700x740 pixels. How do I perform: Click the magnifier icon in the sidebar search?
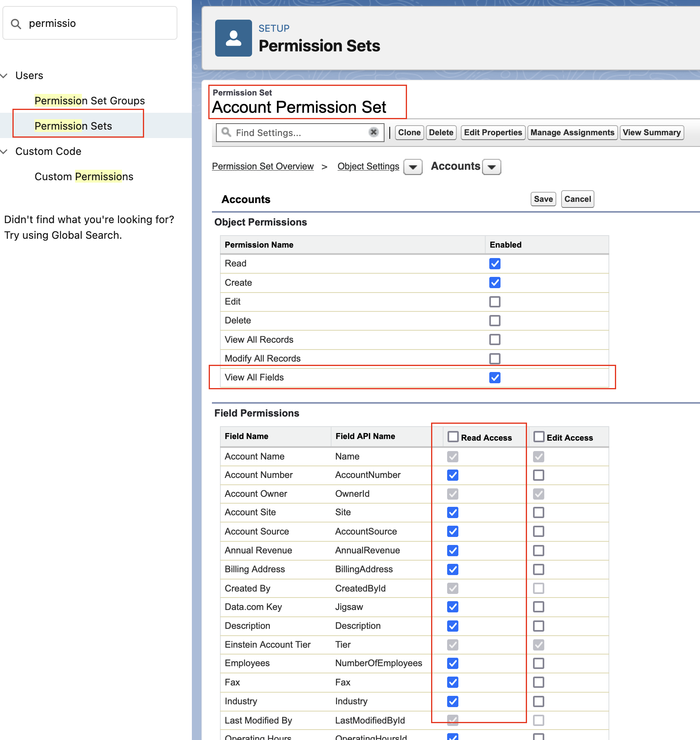[16, 24]
